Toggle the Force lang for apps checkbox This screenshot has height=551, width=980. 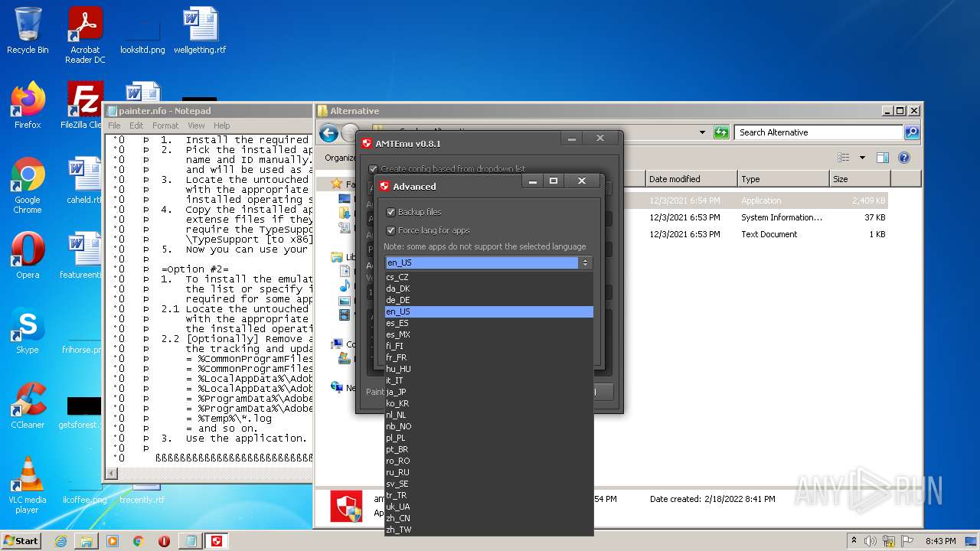[390, 230]
